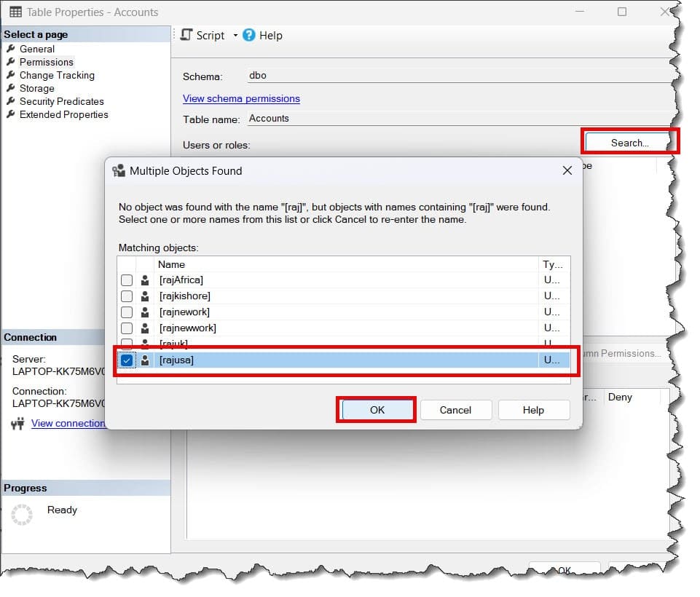Open the View schema permissions link
This screenshot has width=700, height=597.
(241, 98)
